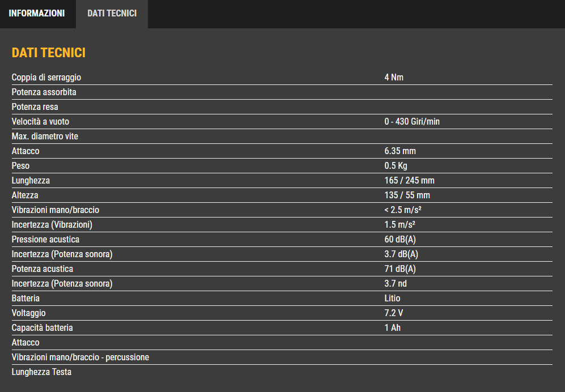Click the 0 - 430 Giri/min value

412,122
